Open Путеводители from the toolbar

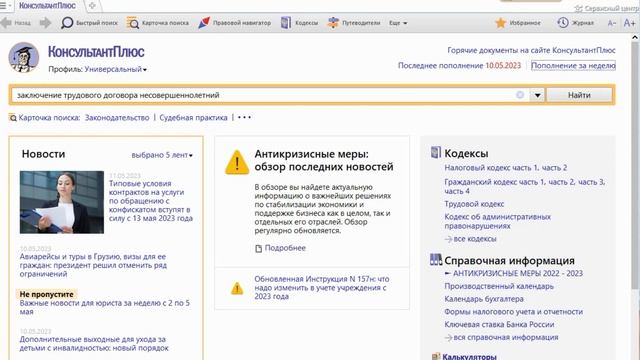tap(354, 23)
